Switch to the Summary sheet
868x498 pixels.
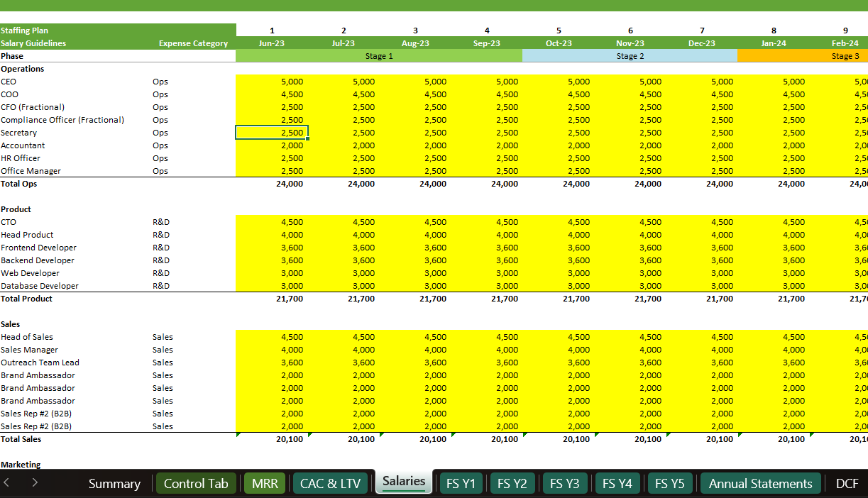pos(114,483)
